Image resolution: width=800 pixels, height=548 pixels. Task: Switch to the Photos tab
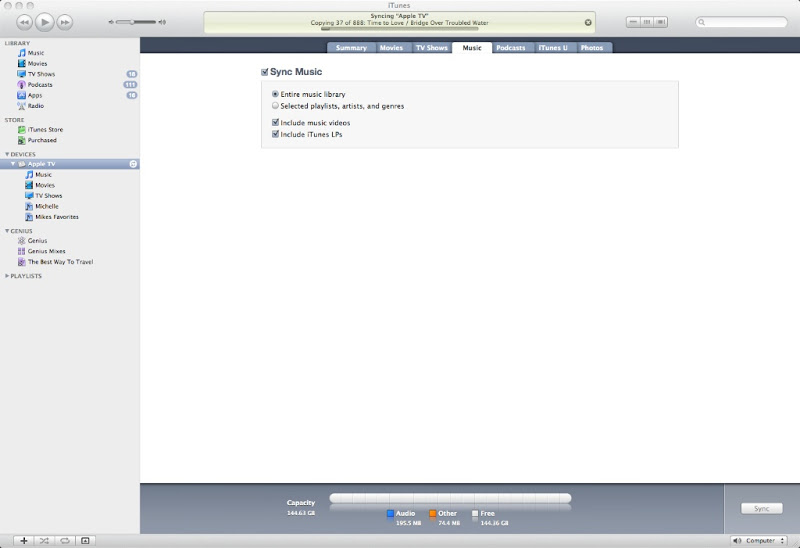coord(592,47)
